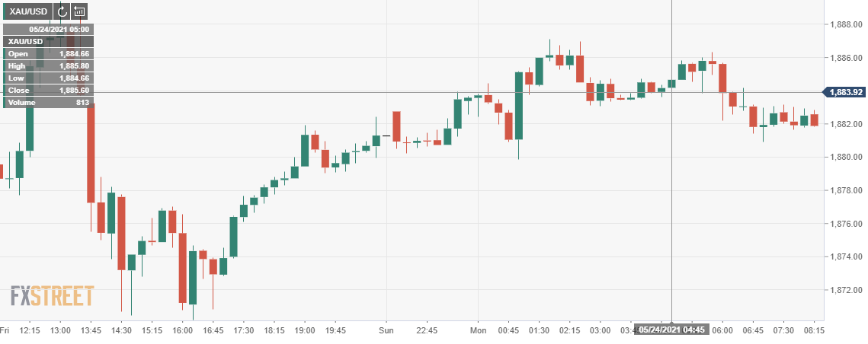Click the 1,872.00 price axis label

pos(847,290)
